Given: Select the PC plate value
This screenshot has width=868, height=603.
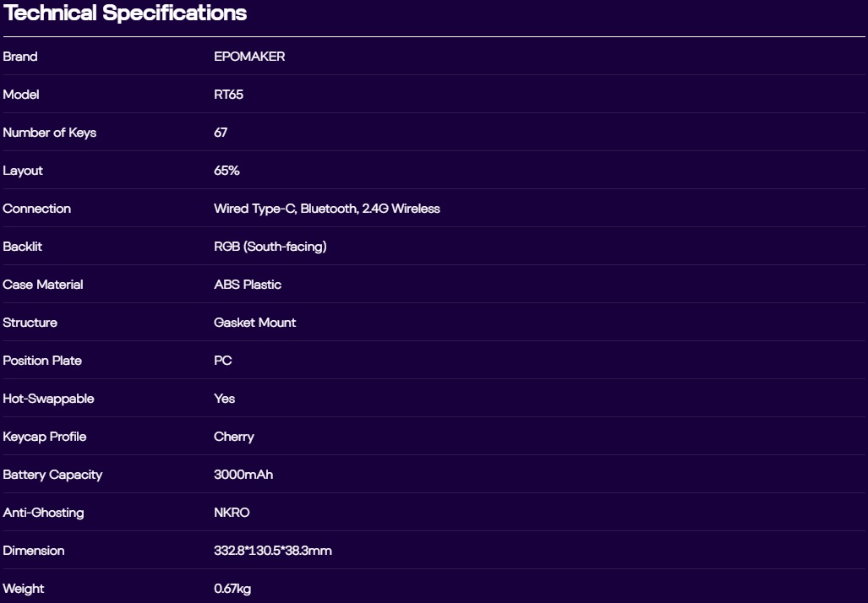Looking at the screenshot, I should pyautogui.click(x=222, y=361).
